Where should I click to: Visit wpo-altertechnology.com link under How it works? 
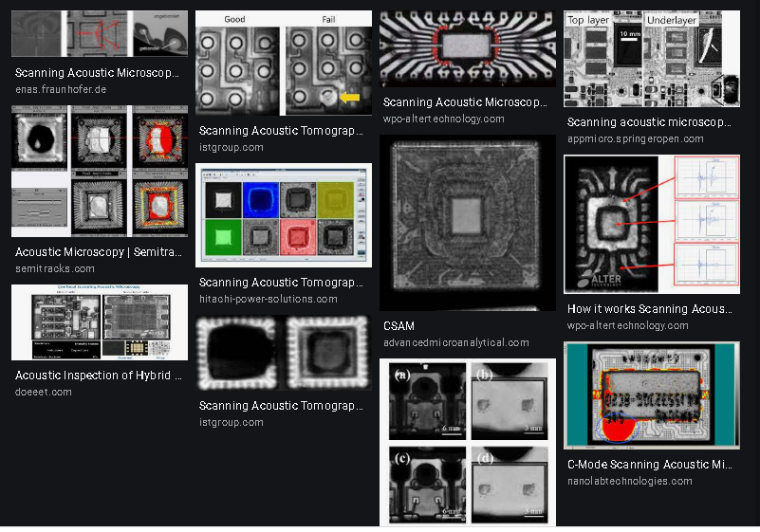(628, 325)
